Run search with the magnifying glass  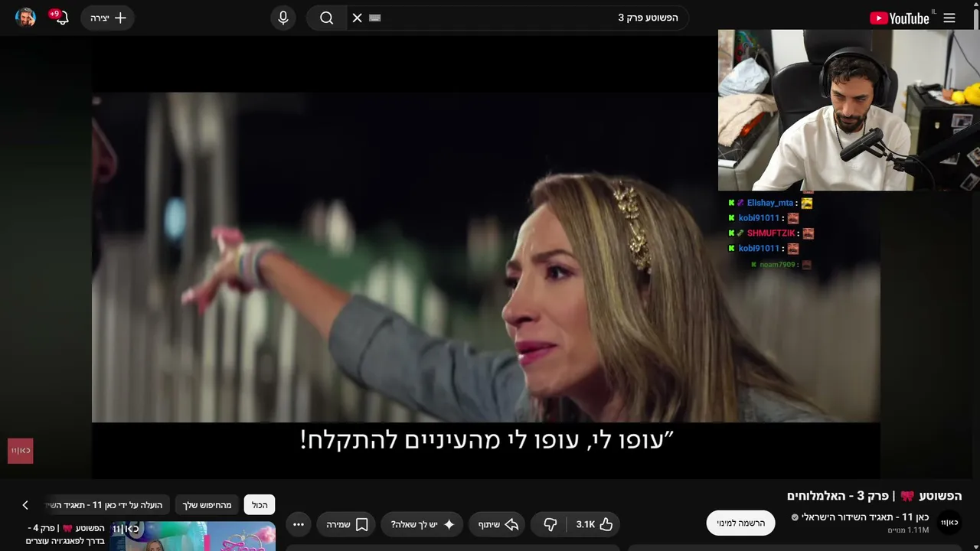(327, 18)
